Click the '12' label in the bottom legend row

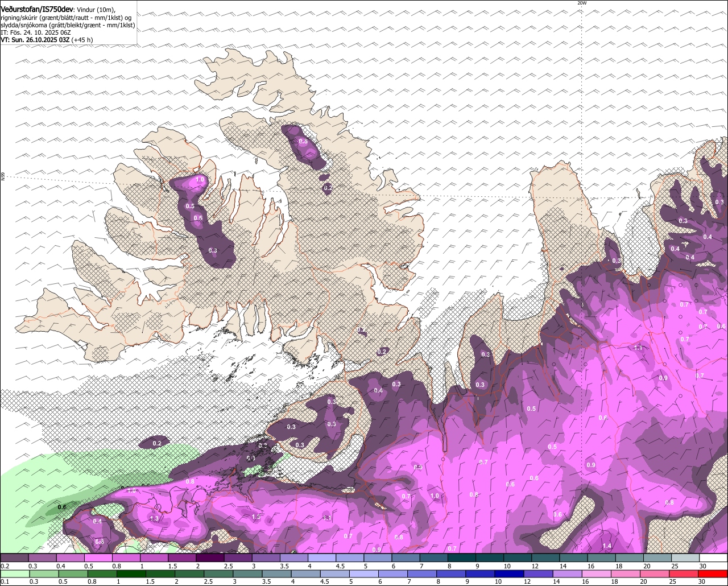click(526, 582)
